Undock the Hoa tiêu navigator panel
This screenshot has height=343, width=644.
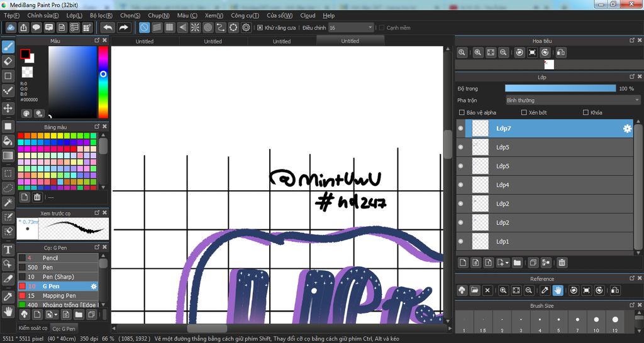point(632,40)
